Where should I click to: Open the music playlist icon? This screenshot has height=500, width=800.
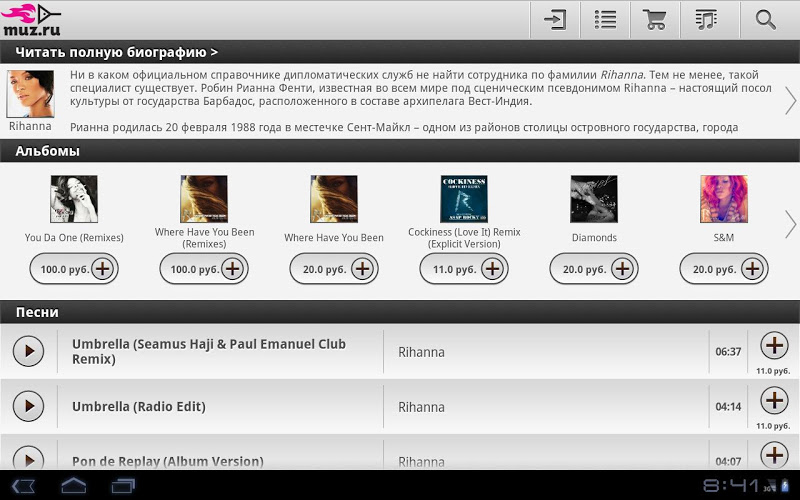click(707, 20)
